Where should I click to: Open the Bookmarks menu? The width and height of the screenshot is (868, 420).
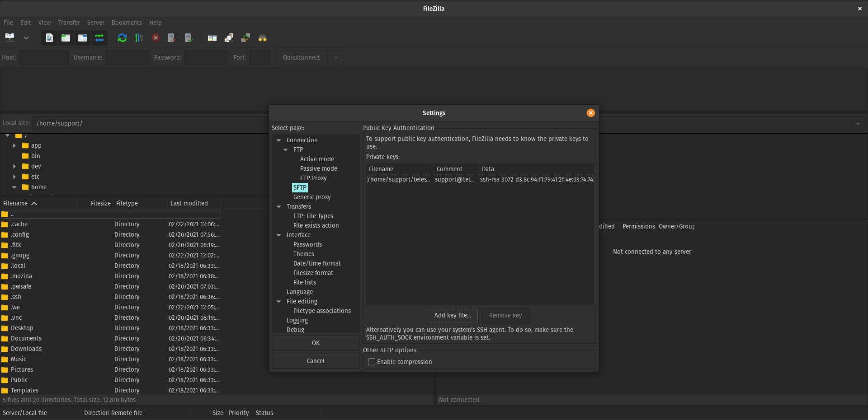127,23
